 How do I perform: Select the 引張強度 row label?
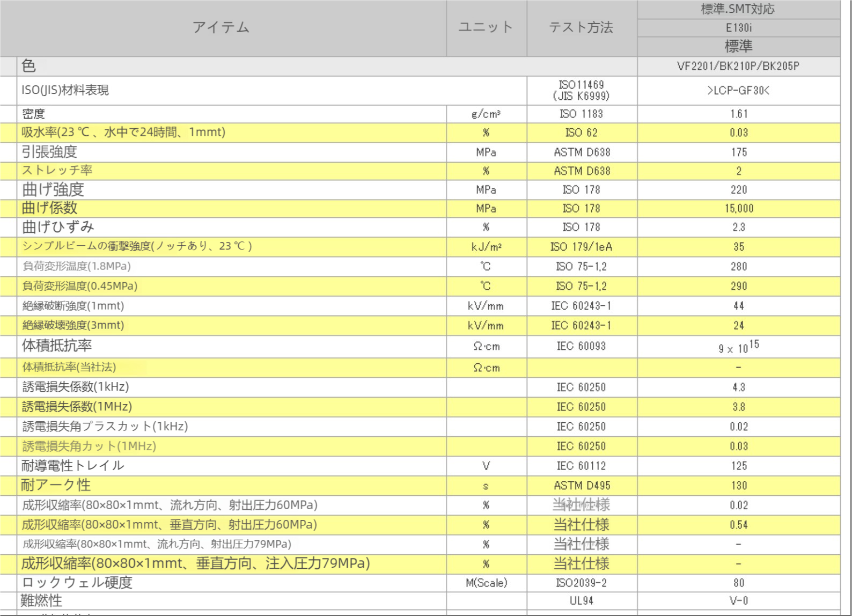point(49,152)
